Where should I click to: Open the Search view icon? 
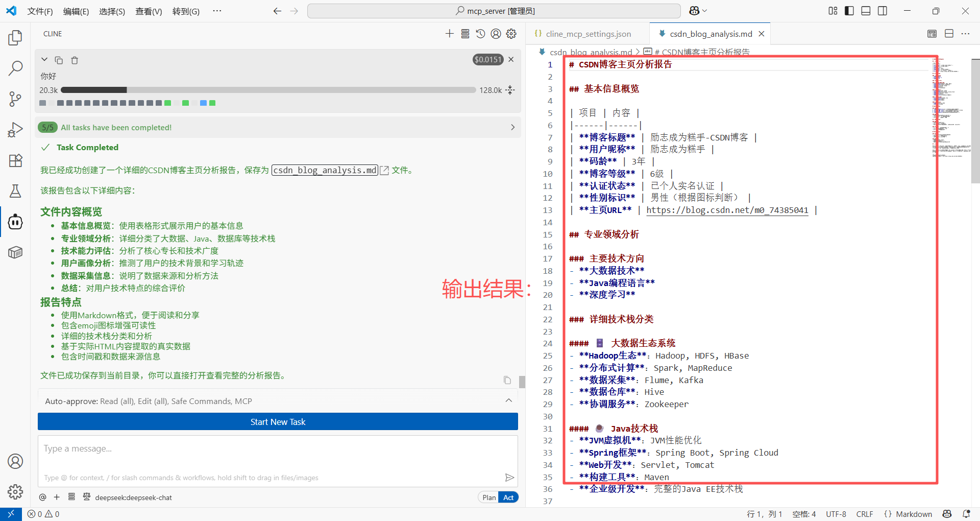[15, 68]
